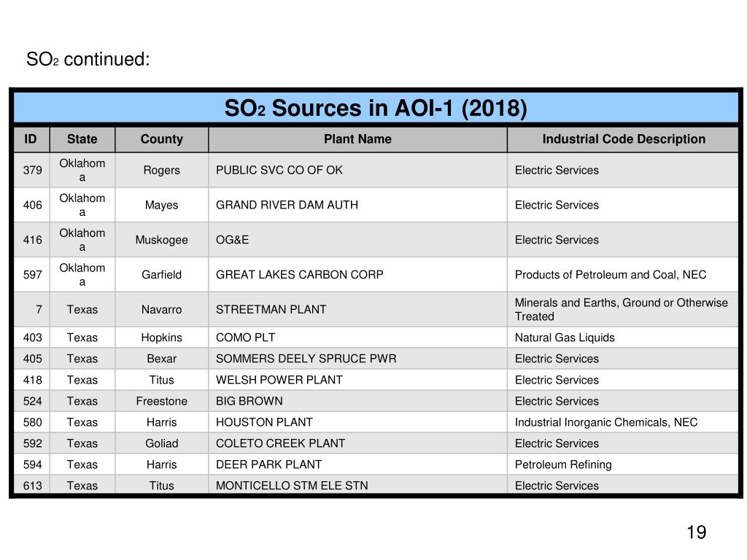Click the 'County' column header
The image size is (747, 560).
[x=161, y=139]
